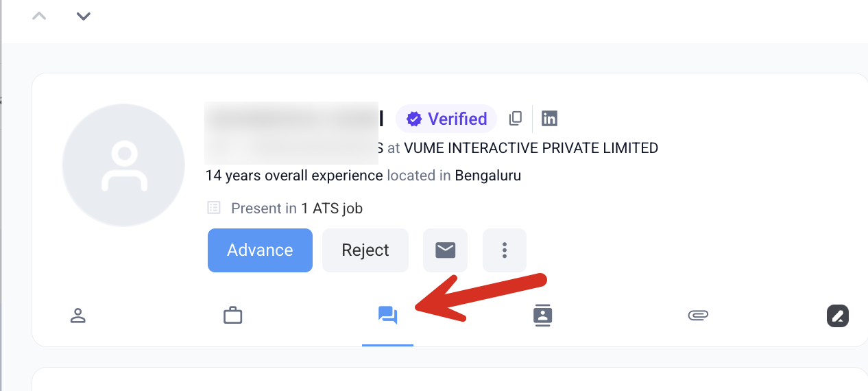Switch to the briefcase experience tab

[x=233, y=316]
